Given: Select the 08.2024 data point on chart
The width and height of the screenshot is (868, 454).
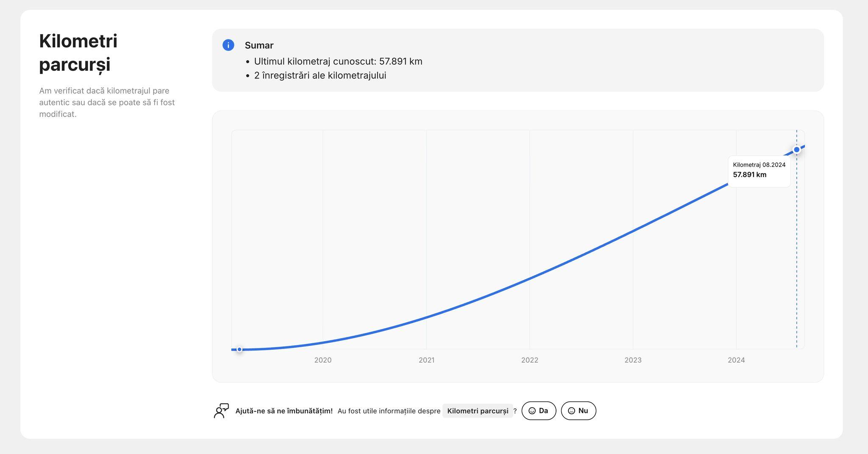Looking at the screenshot, I should (796, 150).
